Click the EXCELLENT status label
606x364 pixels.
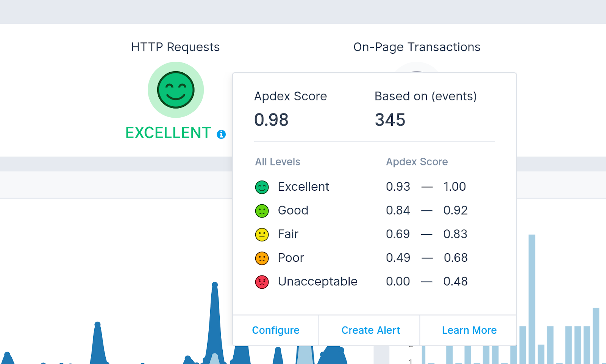168,133
